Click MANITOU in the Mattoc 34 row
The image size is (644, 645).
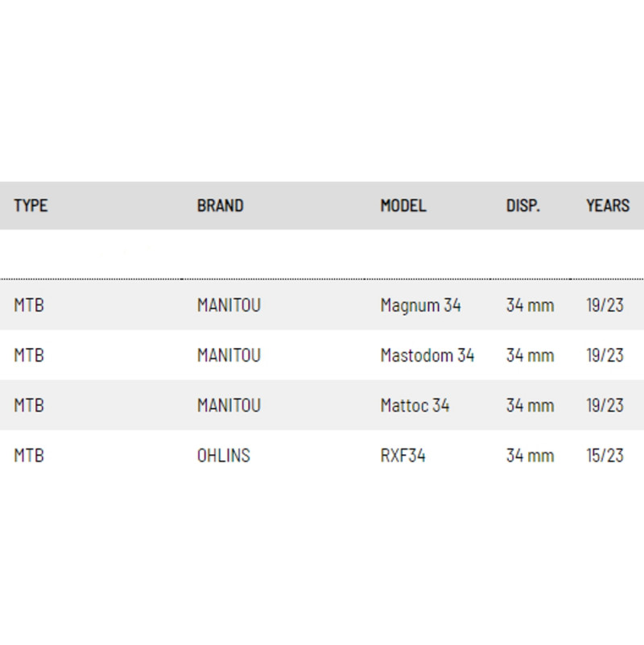pos(229,405)
